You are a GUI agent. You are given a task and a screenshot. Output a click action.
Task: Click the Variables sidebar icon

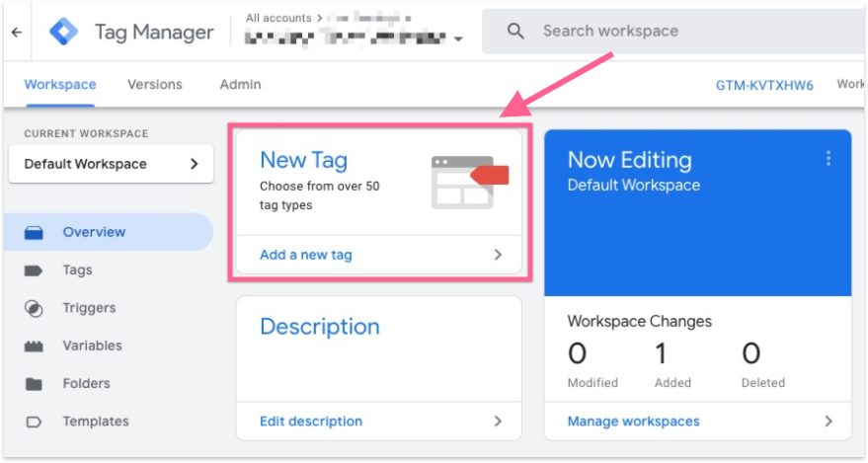pos(34,347)
